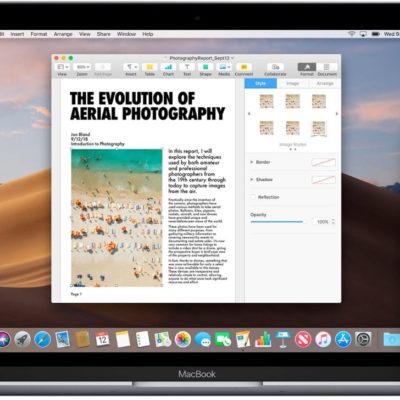Insert a Table from the toolbar
This screenshot has height=400, width=400.
coord(150,67)
